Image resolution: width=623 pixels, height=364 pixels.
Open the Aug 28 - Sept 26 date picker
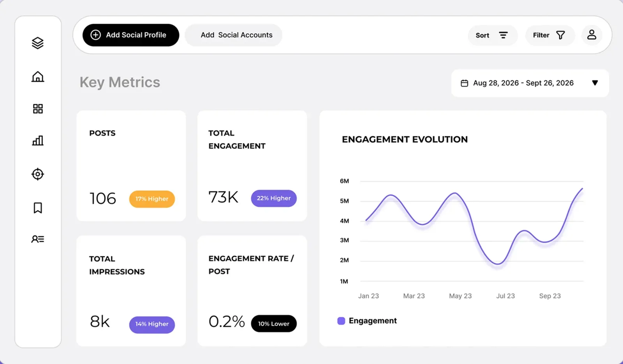[x=530, y=83]
